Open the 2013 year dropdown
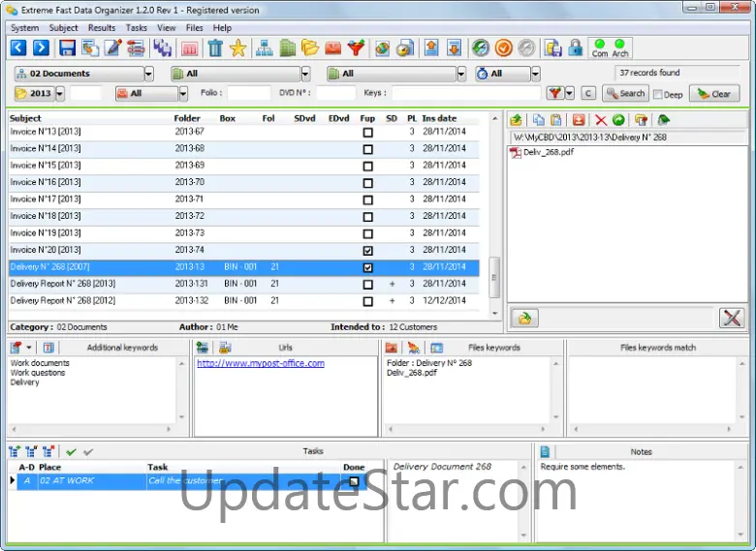The width and height of the screenshot is (756, 551). [x=60, y=94]
